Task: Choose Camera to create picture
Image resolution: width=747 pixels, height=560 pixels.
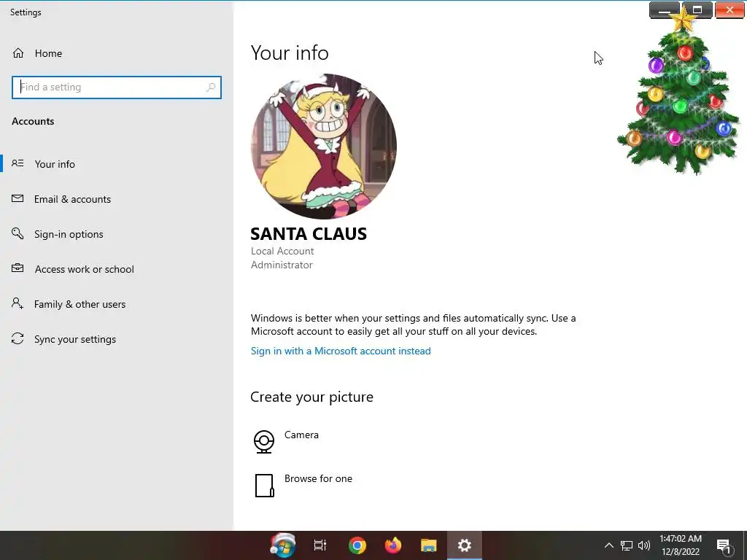Action: [301, 435]
